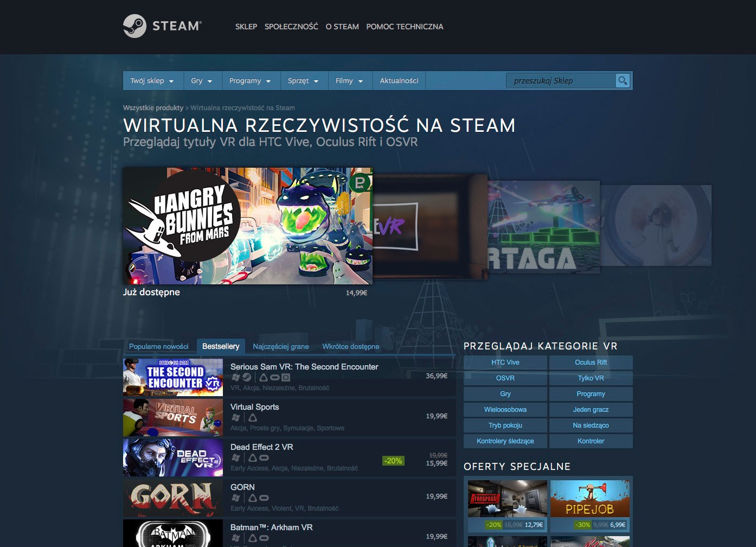The image size is (756, 547).
Task: Click Windows icon on Serious Sam VR row
Action: [x=236, y=377]
